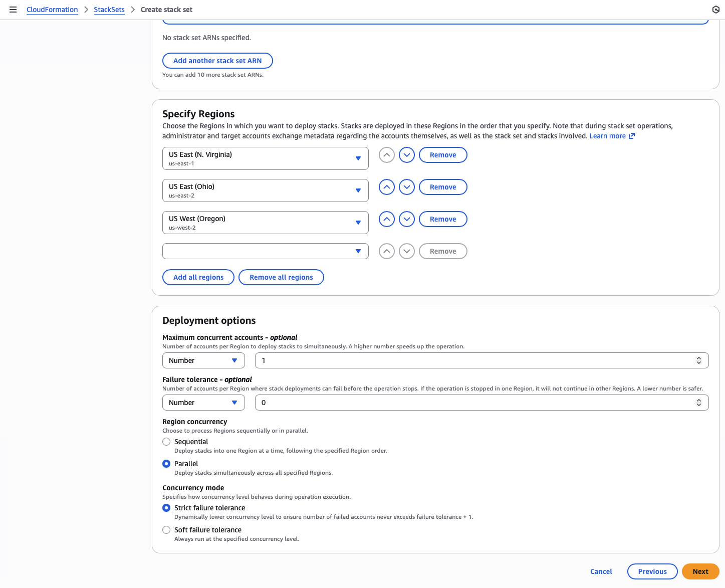Open the hamburger navigation menu
725x588 pixels.
[x=13, y=10]
